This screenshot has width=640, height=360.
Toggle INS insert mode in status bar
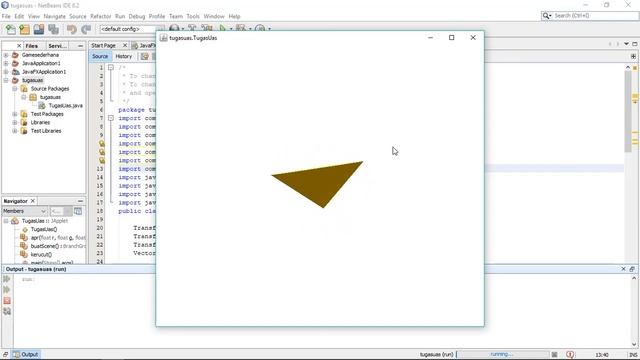pos(633,355)
